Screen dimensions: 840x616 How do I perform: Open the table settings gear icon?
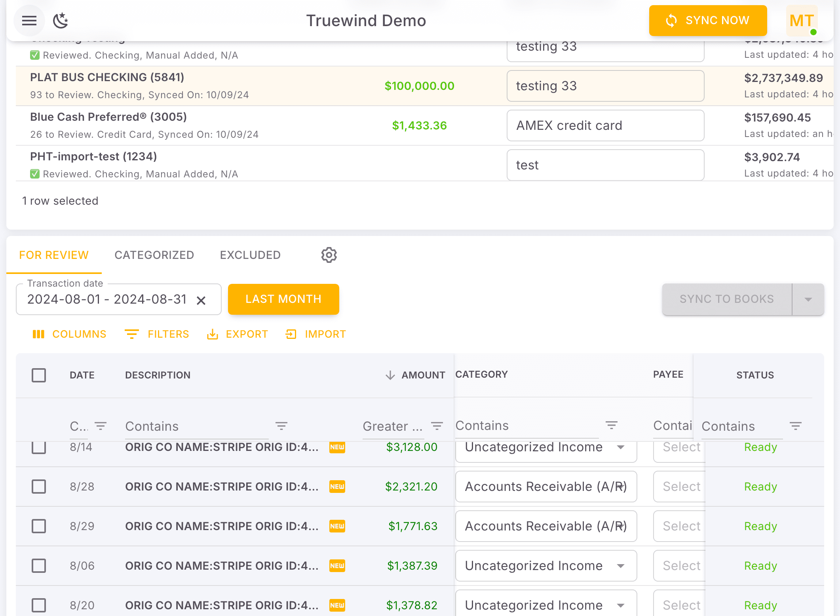point(329,255)
